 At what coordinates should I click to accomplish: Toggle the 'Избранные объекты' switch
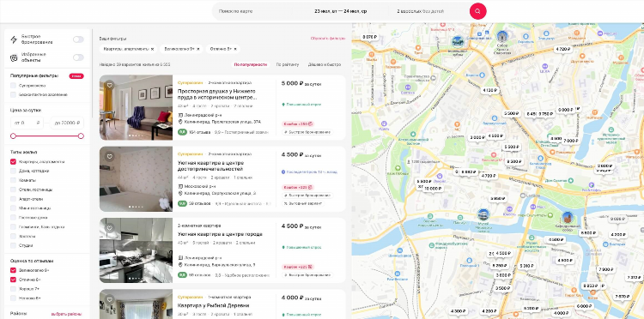[78, 57]
